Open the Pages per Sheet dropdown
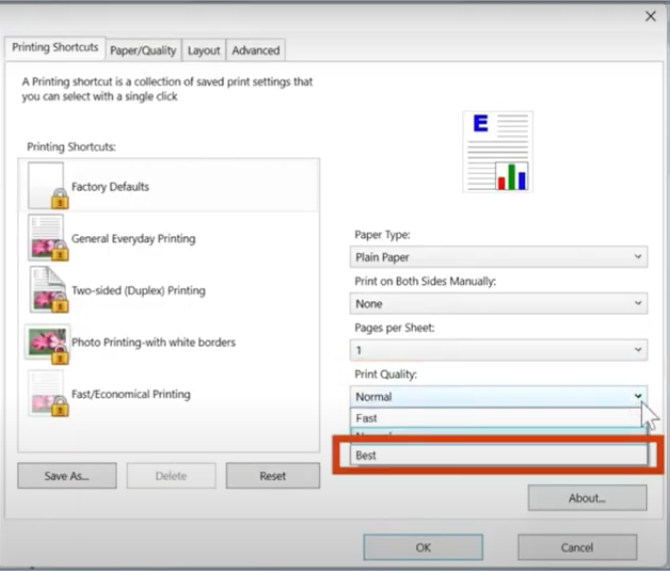The height and width of the screenshot is (571, 670). click(499, 350)
